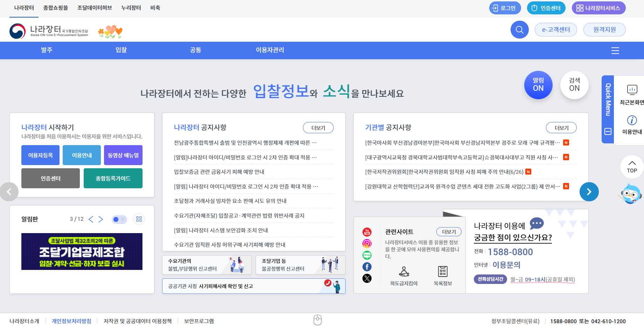Click the blue 이용안내 start button
The image size is (644, 326).
coord(82,155)
